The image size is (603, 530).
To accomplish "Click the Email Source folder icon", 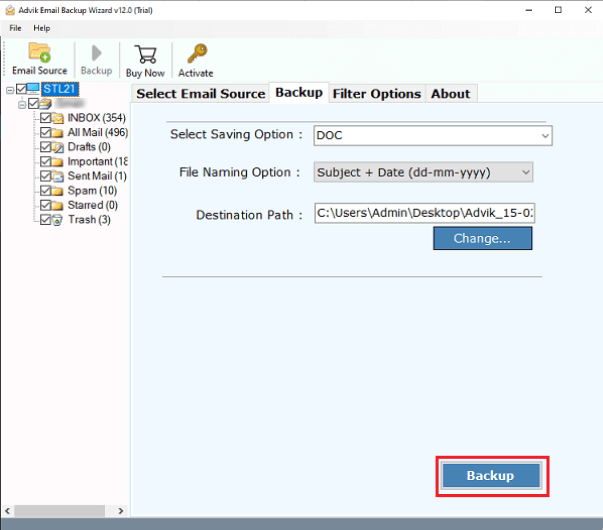I will point(39,52).
